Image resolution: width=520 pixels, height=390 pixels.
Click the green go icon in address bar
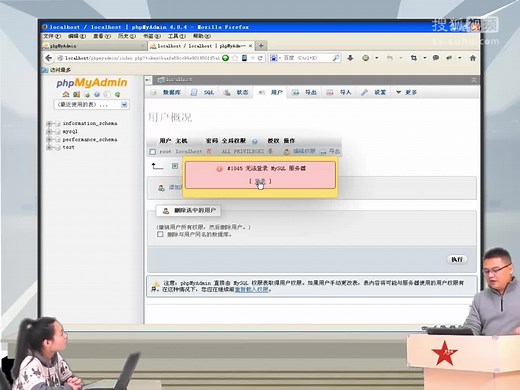point(225,58)
